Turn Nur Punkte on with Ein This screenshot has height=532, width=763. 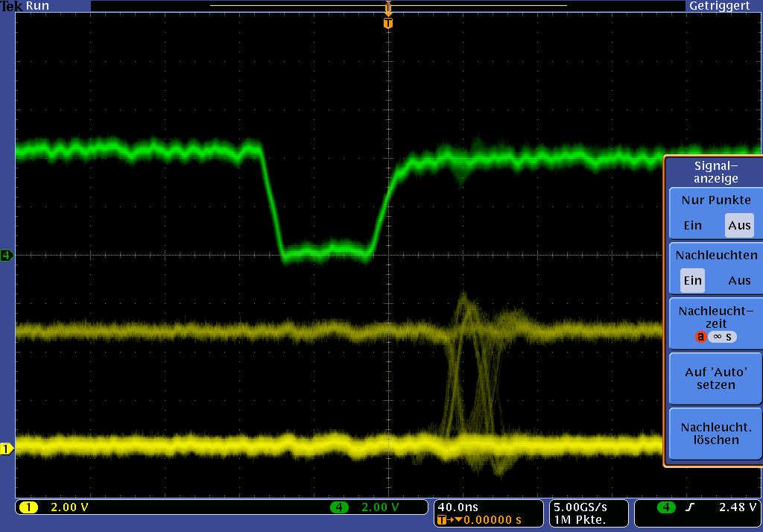(x=693, y=225)
